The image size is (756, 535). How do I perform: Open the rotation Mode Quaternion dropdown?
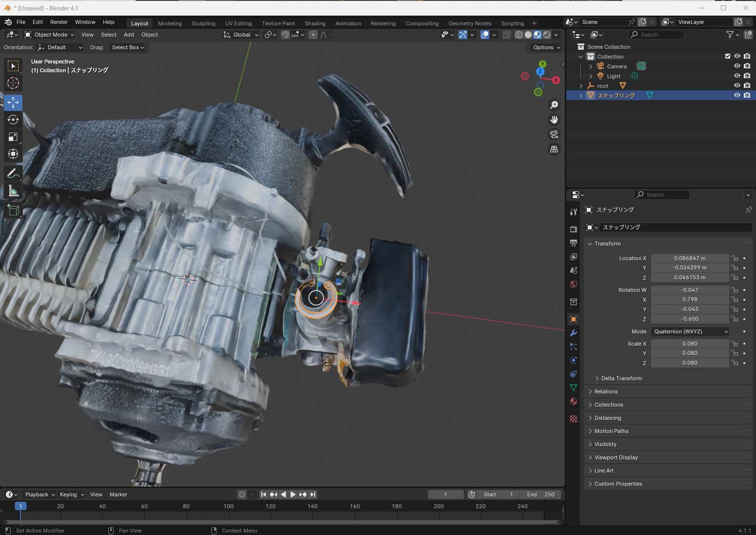[690, 331]
